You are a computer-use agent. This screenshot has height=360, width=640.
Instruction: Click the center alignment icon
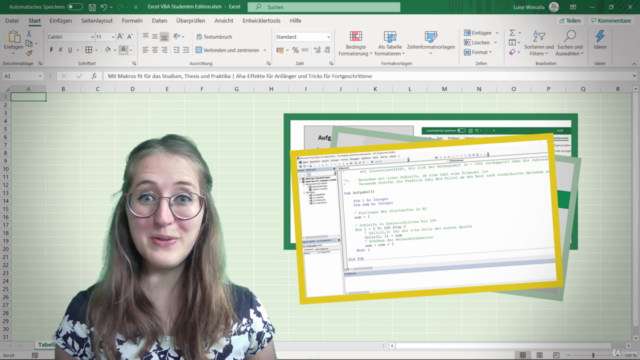coord(155,50)
